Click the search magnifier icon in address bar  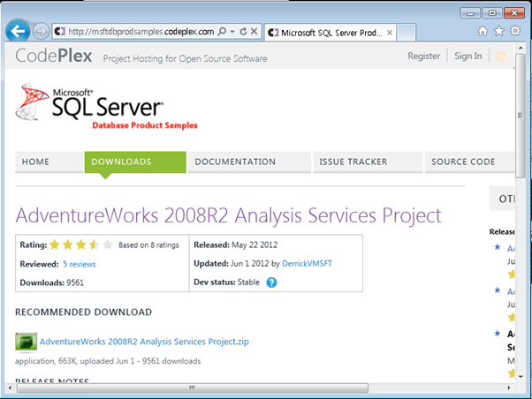pos(222,32)
